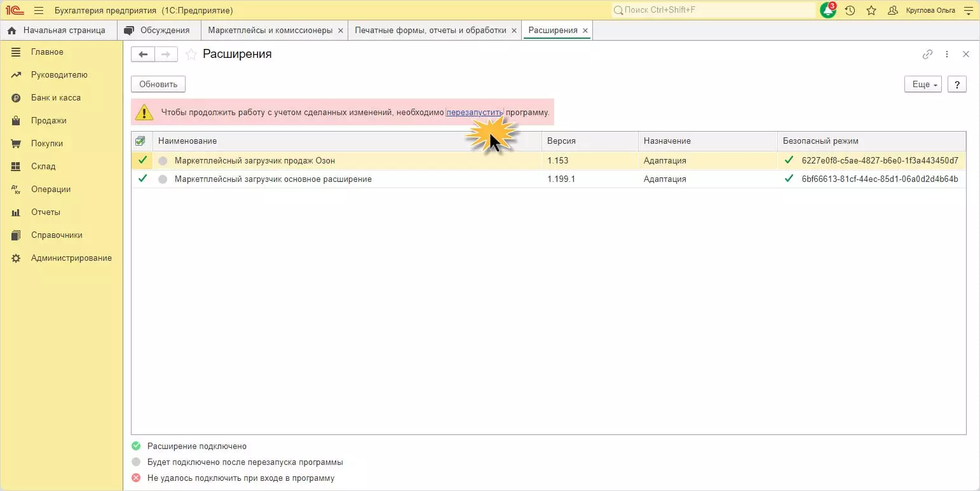Click the Покупки cart icon
This screenshot has height=491, width=980.
click(x=16, y=144)
